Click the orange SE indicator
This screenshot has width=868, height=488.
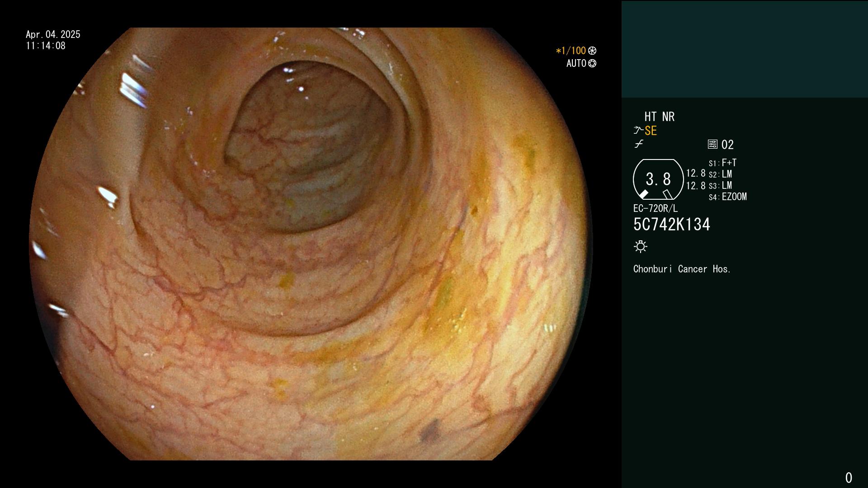pyautogui.click(x=651, y=131)
